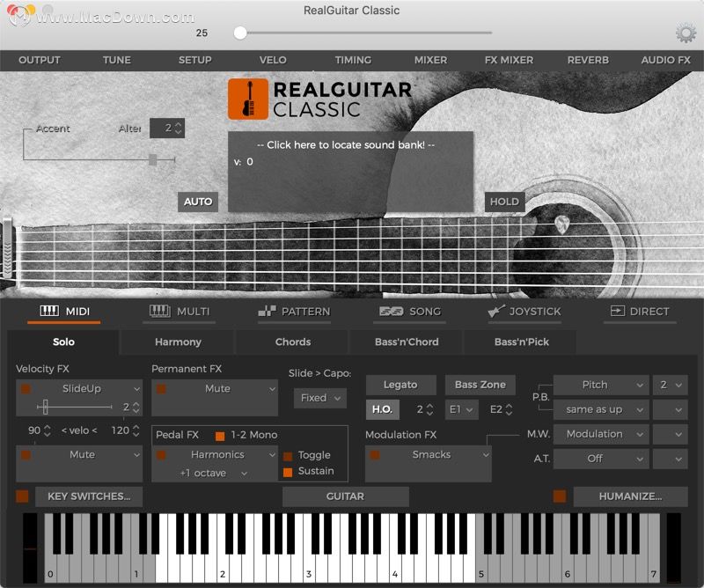
Task: Switch to the Chords tab
Action: pos(293,342)
